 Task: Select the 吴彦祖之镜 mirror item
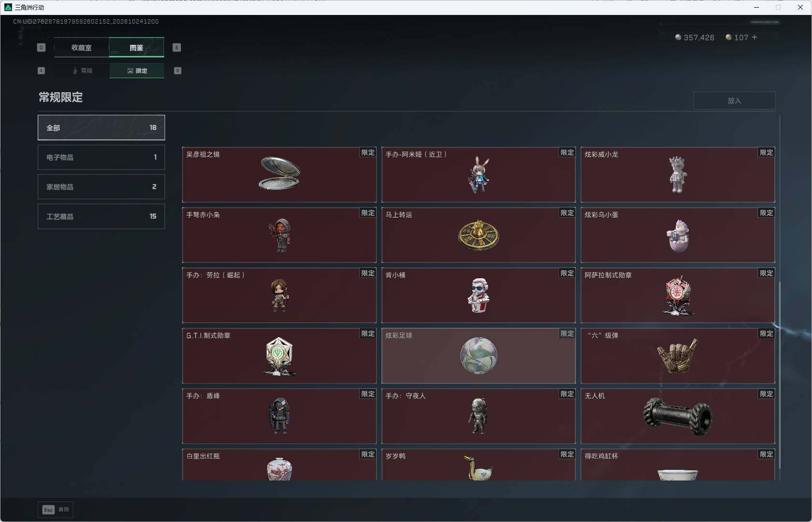[279, 175]
